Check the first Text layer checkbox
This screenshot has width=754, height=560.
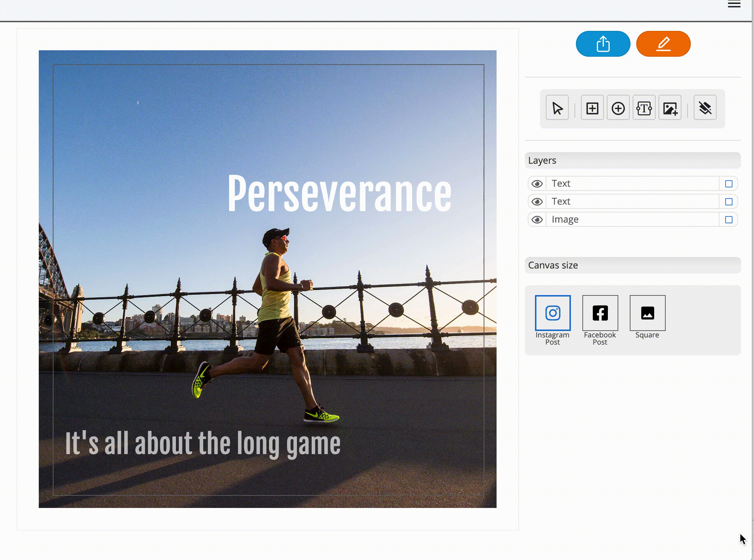click(729, 184)
